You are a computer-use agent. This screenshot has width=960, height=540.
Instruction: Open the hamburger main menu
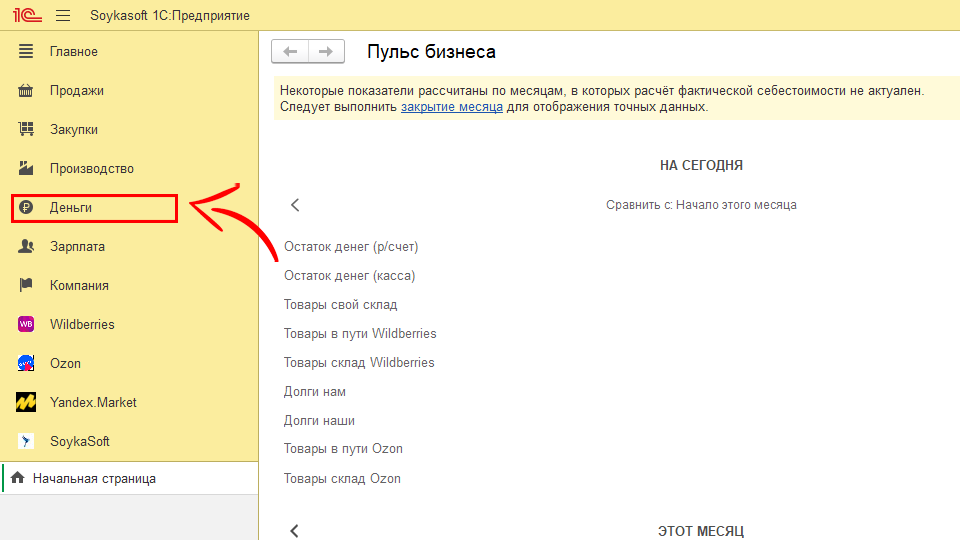63,16
